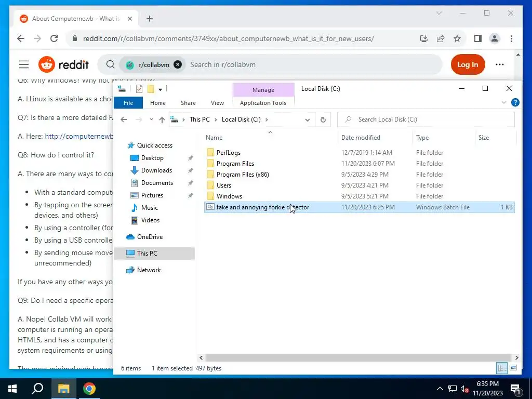Click the Chrome address bar URL
The height and width of the screenshot is (399, 532).
229,38
